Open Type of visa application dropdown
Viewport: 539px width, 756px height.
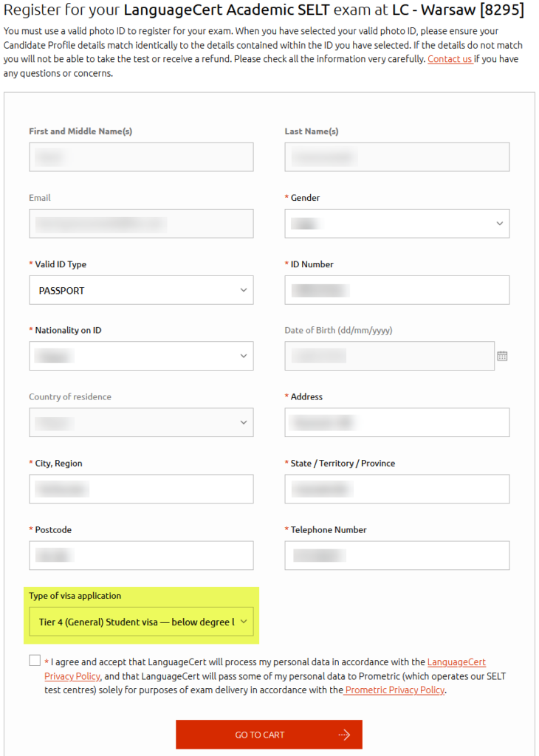[x=141, y=622]
